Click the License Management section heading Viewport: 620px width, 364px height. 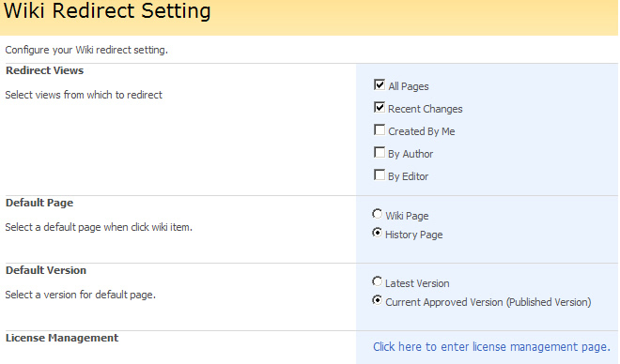click(x=62, y=338)
